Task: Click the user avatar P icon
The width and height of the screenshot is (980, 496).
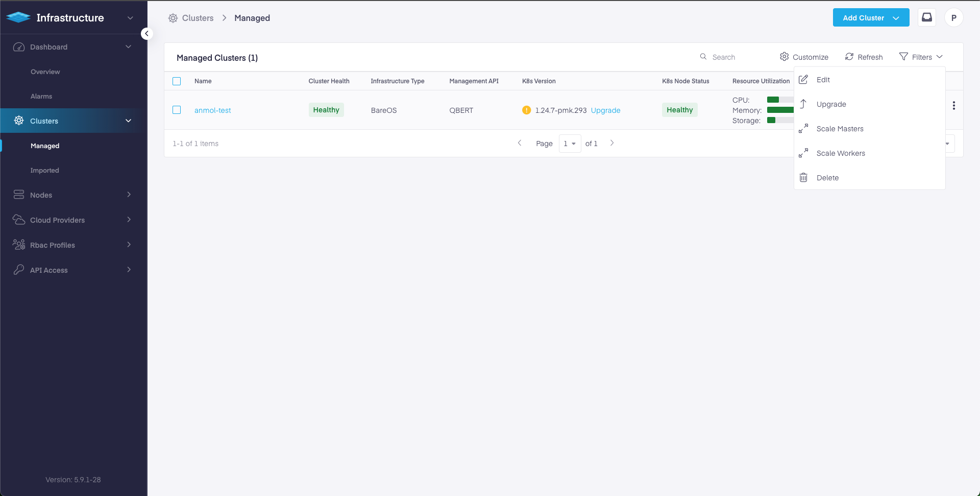Action: (953, 17)
